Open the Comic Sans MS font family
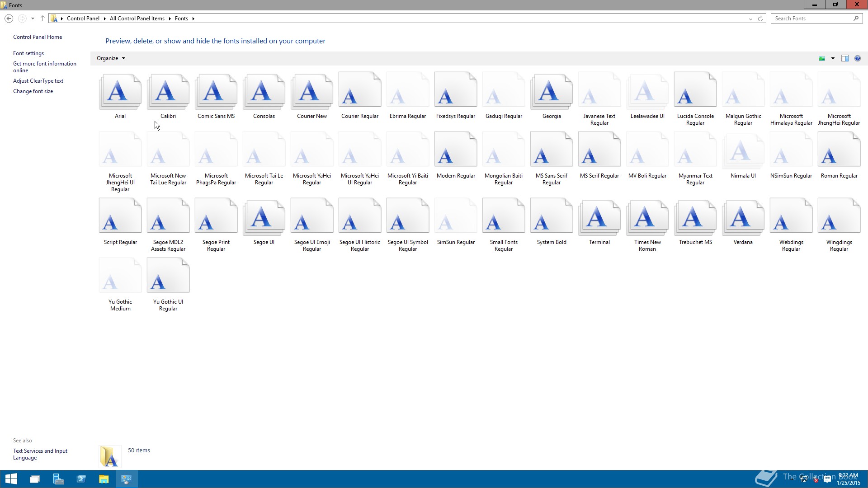Image resolution: width=868 pixels, height=488 pixels. pyautogui.click(x=216, y=92)
